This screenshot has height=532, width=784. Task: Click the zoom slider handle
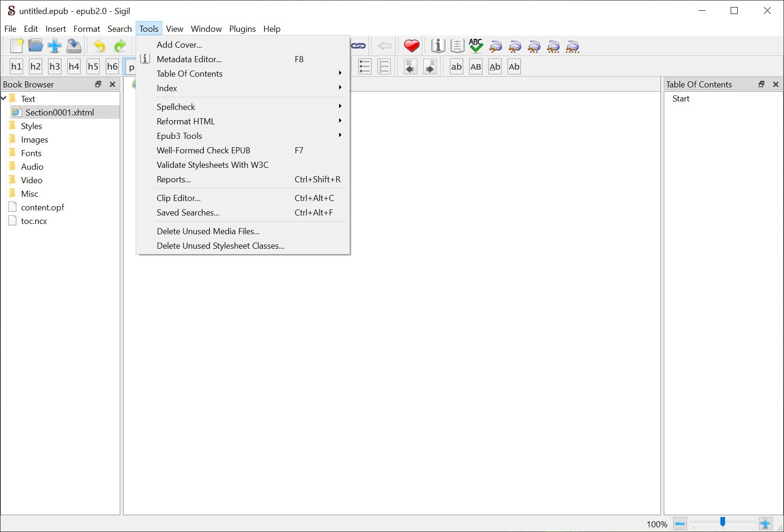(723, 522)
